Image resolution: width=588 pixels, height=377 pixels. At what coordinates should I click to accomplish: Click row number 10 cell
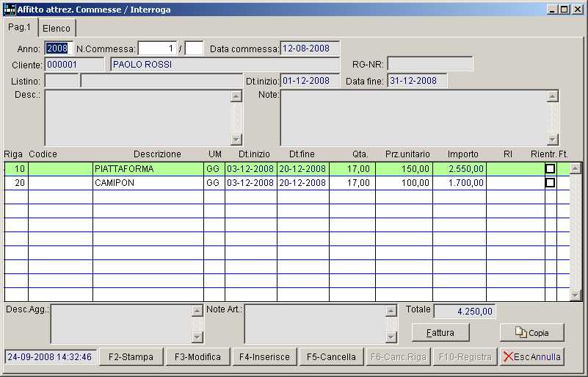(16, 168)
